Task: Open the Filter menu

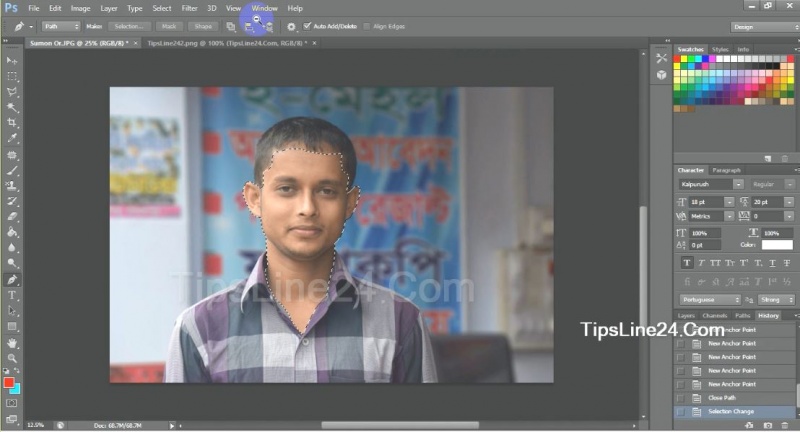Action: point(189,8)
